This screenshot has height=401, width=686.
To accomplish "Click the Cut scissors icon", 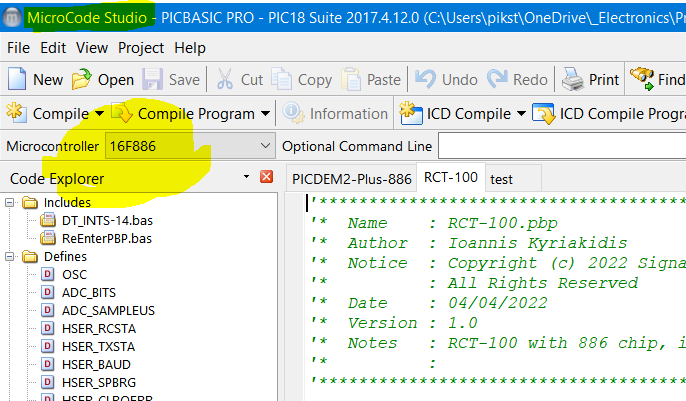I will (x=225, y=79).
